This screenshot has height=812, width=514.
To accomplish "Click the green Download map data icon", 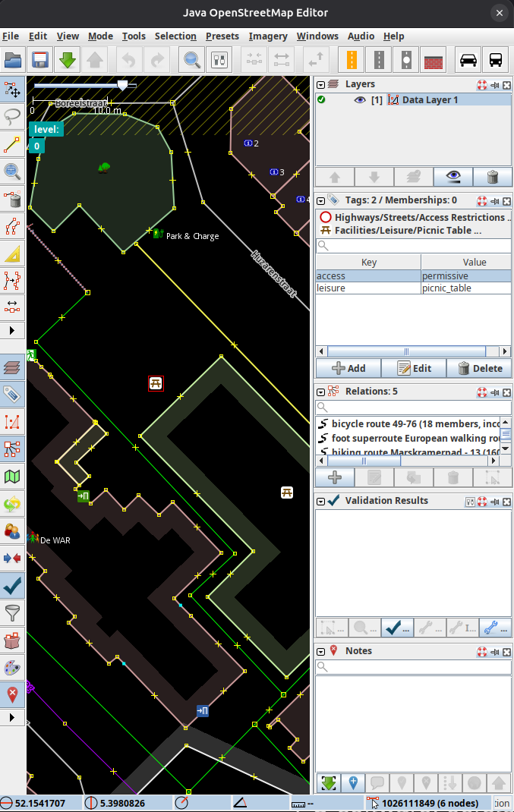I will coord(68,60).
